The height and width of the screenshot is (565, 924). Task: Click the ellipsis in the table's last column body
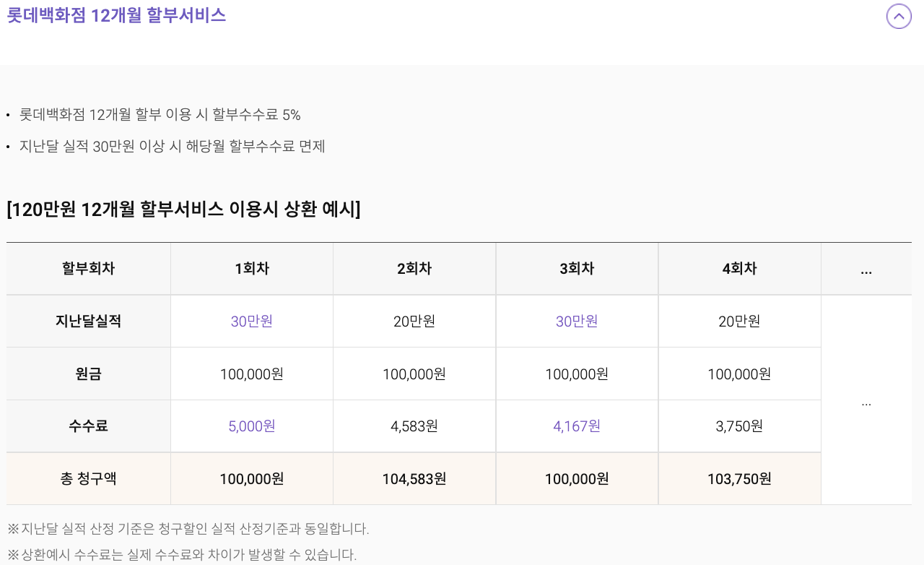pos(866,400)
